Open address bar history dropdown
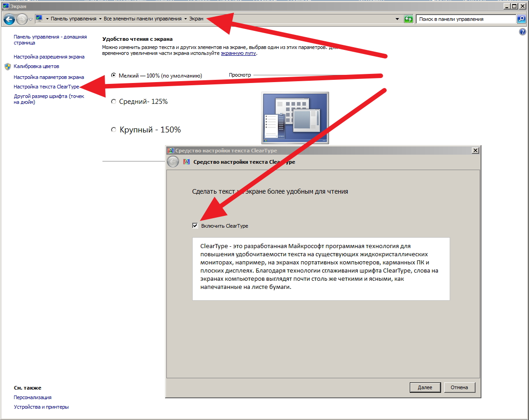This screenshot has width=529, height=420. pyautogui.click(x=397, y=19)
